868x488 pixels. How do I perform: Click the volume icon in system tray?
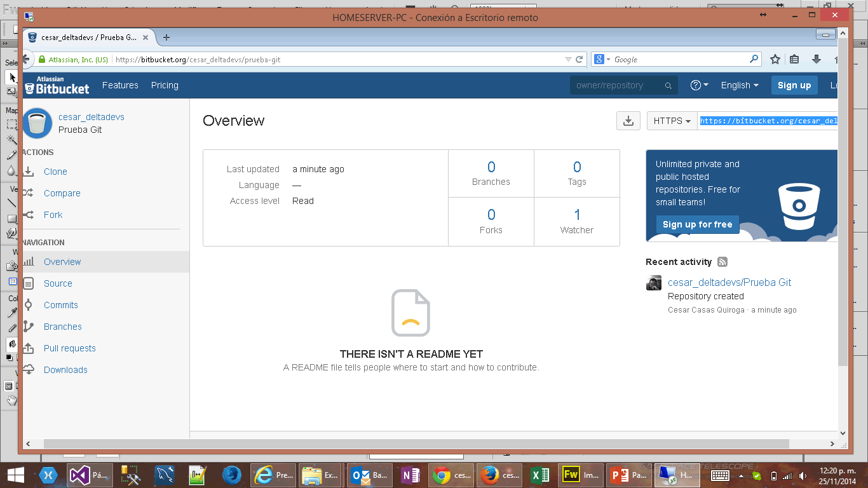click(x=804, y=475)
